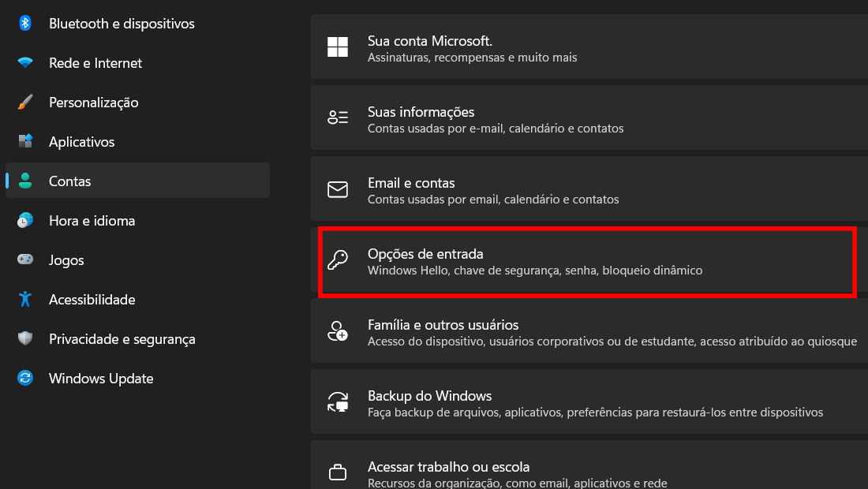Click the Aplicativos apps icon
Viewport: 868px width, 489px height.
pos(25,141)
